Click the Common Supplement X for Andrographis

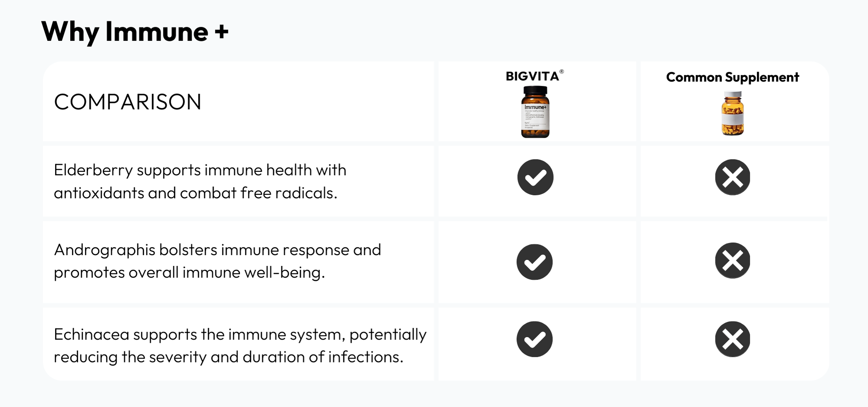733,260
